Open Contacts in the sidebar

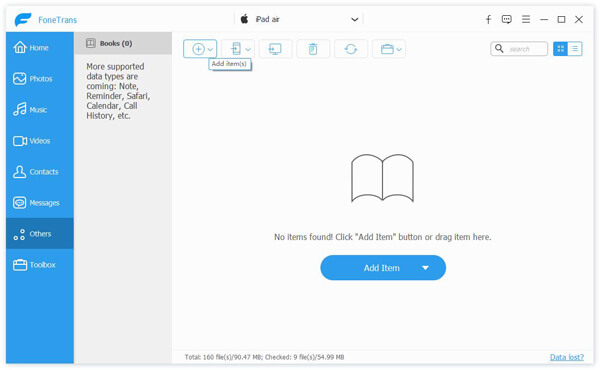click(39, 171)
